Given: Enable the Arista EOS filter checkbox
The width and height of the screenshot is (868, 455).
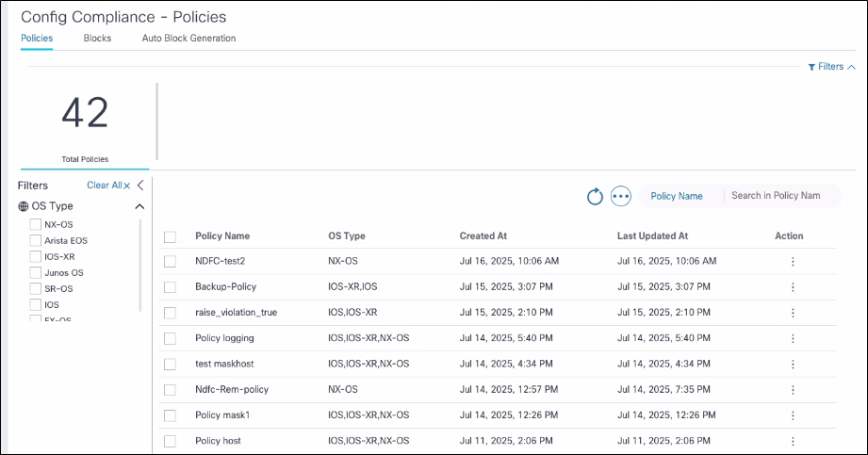Looking at the screenshot, I should pos(36,240).
